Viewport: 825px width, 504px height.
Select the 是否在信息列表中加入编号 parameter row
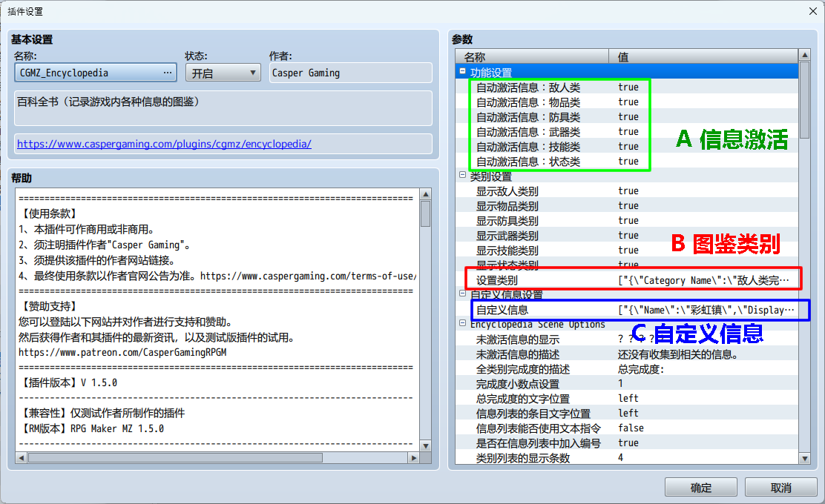click(x=627, y=442)
